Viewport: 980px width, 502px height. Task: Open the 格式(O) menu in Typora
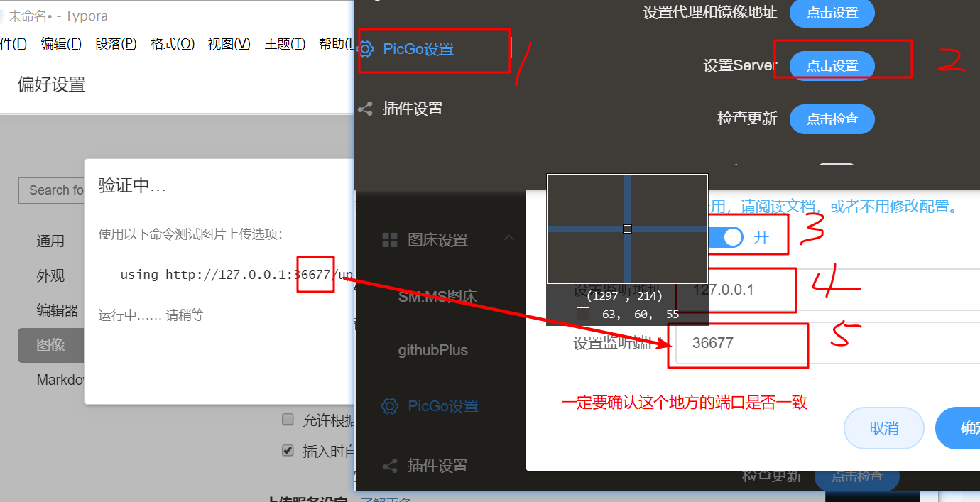tap(173, 44)
